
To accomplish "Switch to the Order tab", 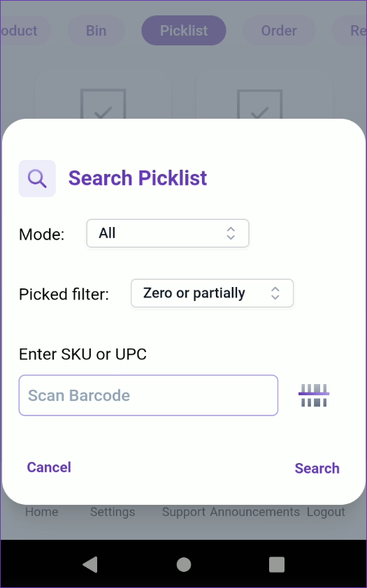I will click(x=279, y=30).
